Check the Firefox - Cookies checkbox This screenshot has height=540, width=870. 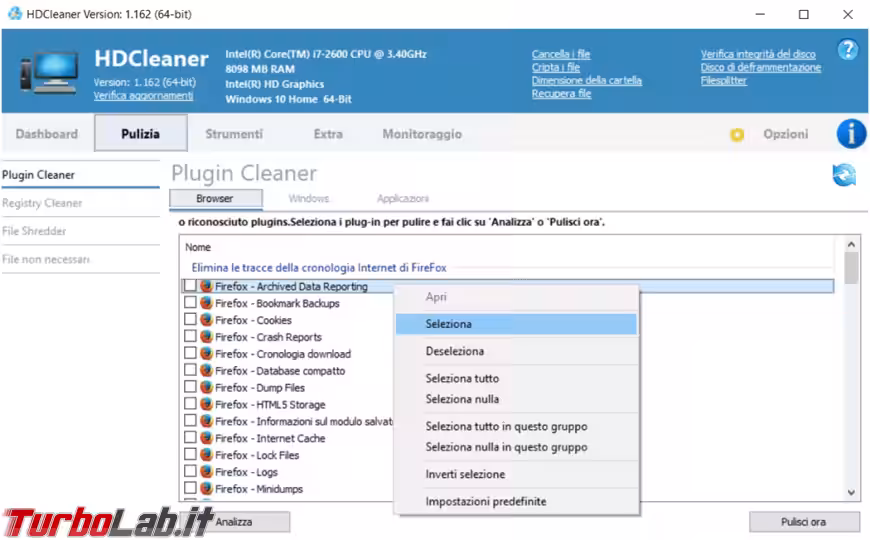[x=190, y=319]
